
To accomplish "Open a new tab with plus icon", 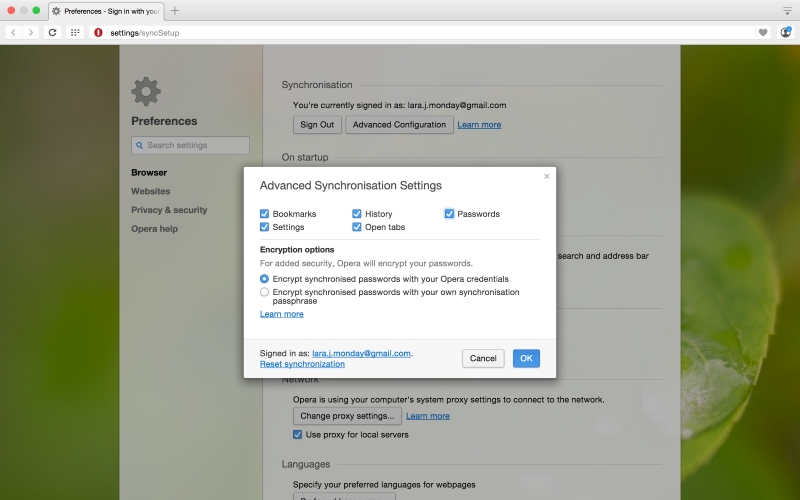I will click(x=174, y=11).
